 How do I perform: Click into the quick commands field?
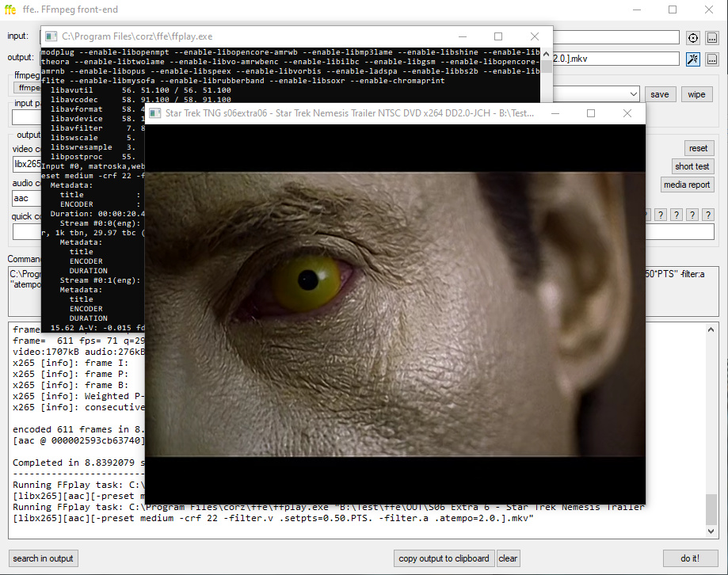point(27,231)
